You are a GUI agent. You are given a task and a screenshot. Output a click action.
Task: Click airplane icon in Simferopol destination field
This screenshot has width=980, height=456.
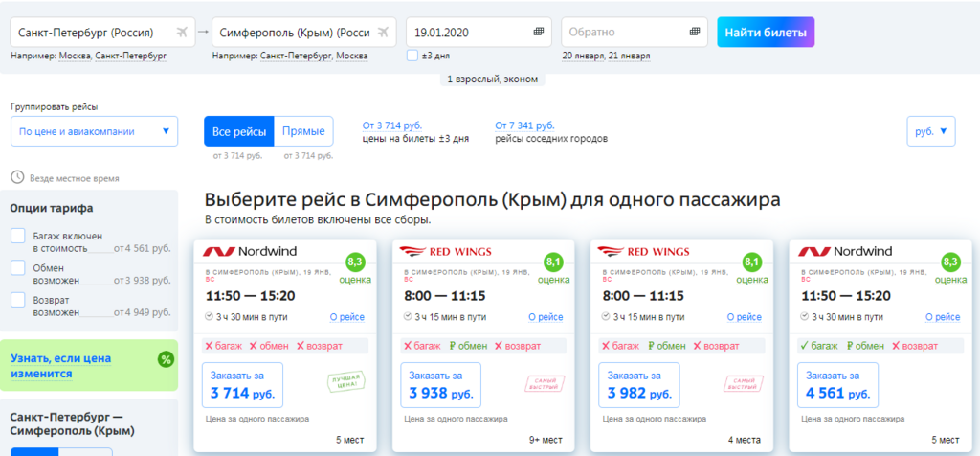click(384, 33)
